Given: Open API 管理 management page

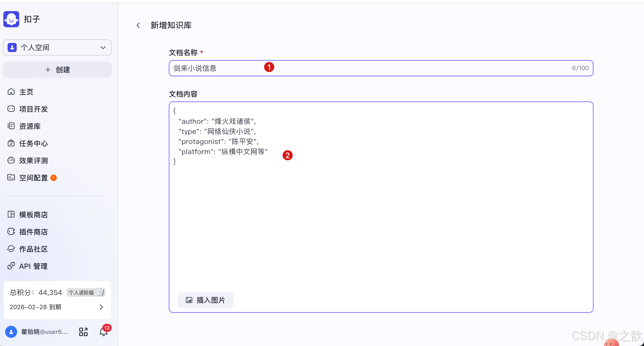Looking at the screenshot, I should (33, 266).
